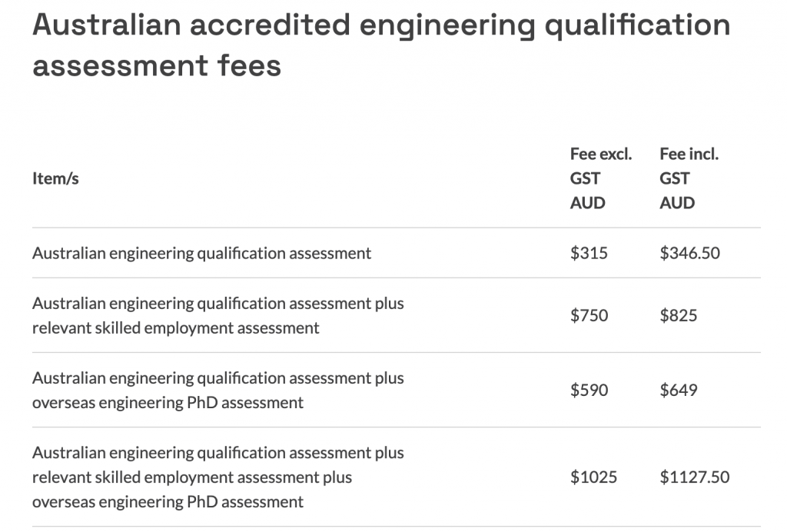Click the $1127.50 fee value
This screenshot has height=532, width=787.
[695, 477]
